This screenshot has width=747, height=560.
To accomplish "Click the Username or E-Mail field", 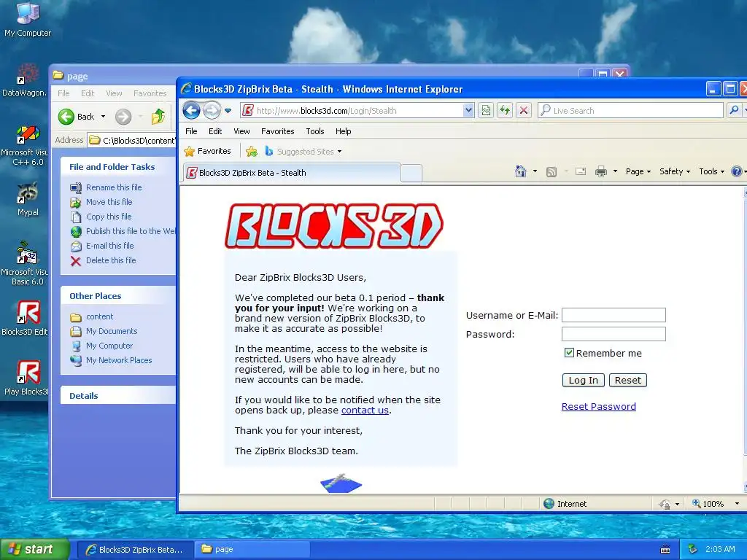I will 614,315.
